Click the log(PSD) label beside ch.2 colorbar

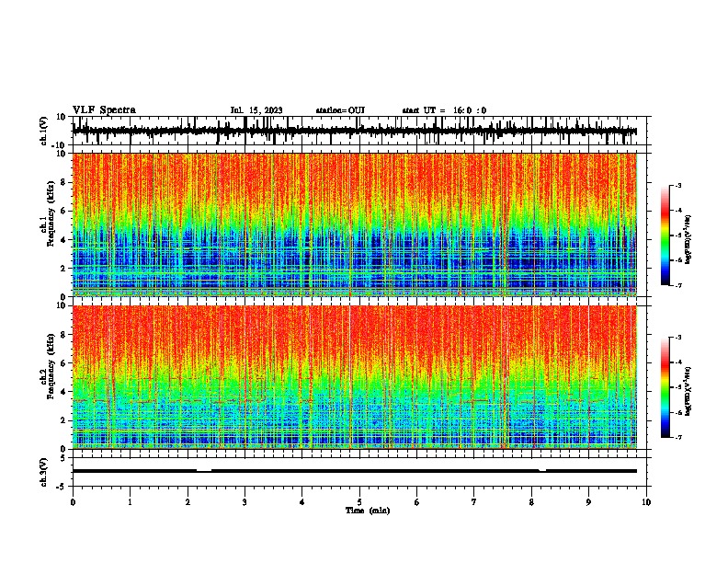pos(688,392)
